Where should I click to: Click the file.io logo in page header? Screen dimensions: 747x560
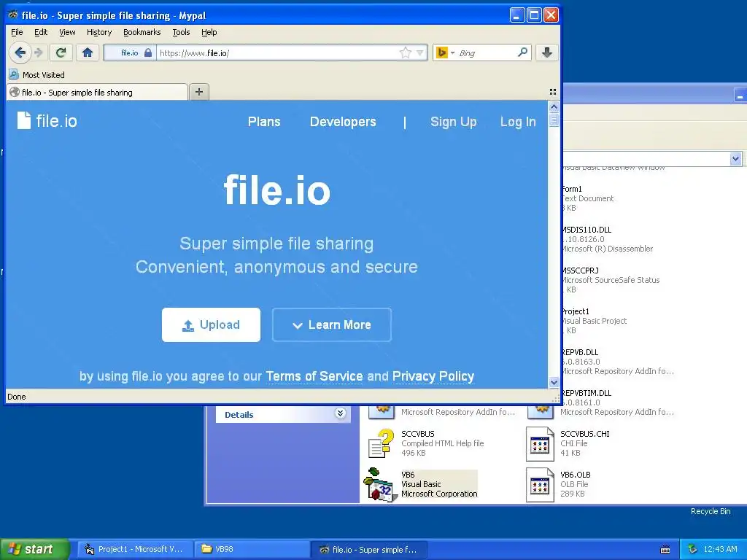tap(47, 120)
